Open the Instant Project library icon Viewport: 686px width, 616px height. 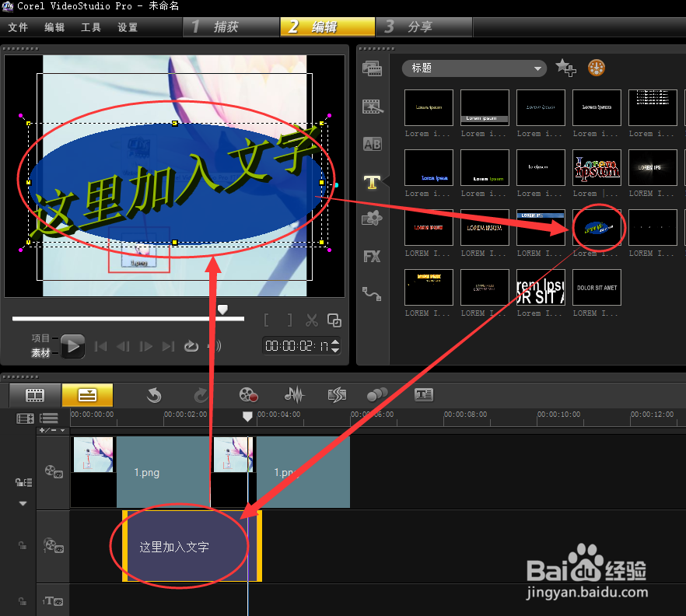pyautogui.click(x=372, y=107)
